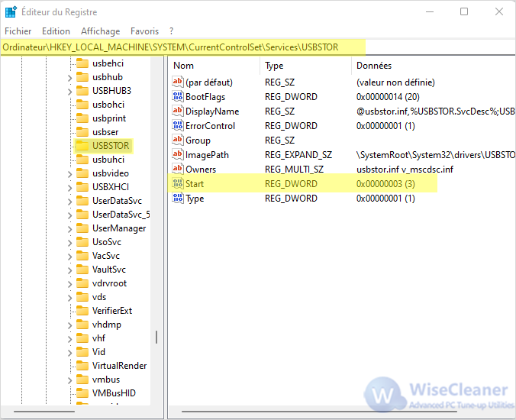Click the USBHUB3 folder icon
This screenshot has height=420, width=516.
click(x=82, y=91)
